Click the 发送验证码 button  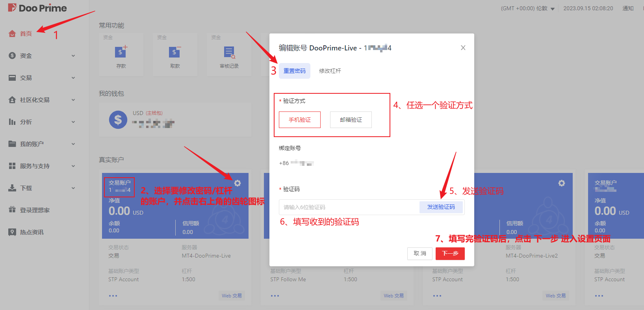tap(441, 207)
